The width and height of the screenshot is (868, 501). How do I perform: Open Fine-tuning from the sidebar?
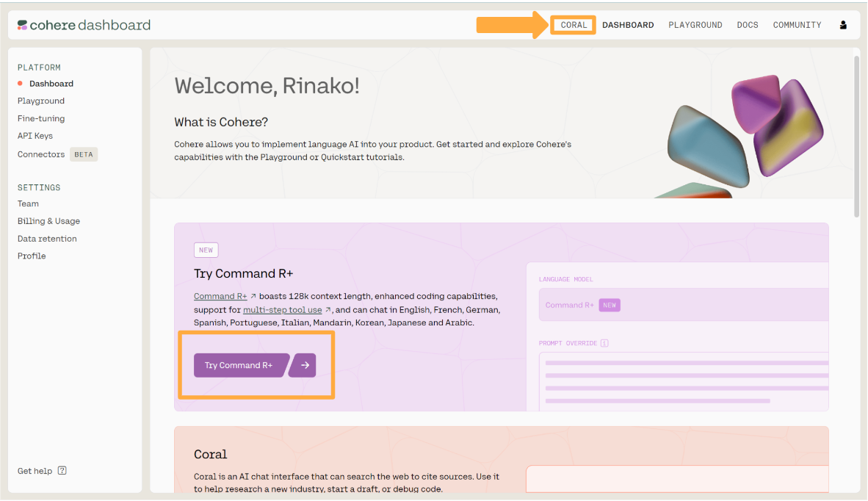coord(40,118)
